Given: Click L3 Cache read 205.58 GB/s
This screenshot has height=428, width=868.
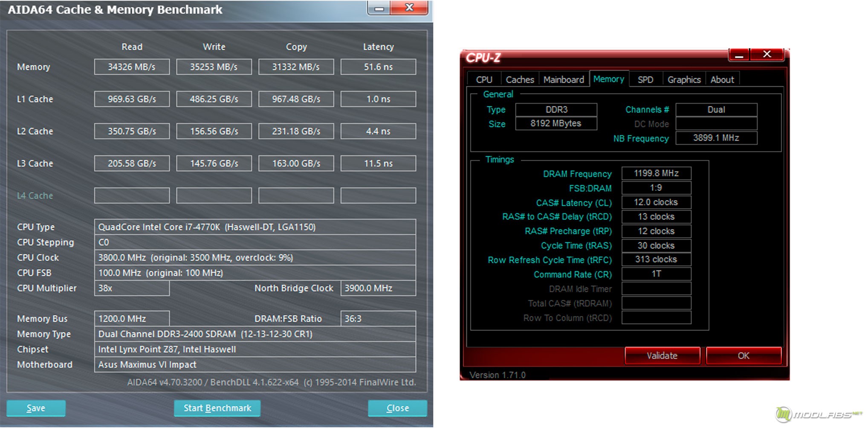Looking at the screenshot, I should coord(132,163).
